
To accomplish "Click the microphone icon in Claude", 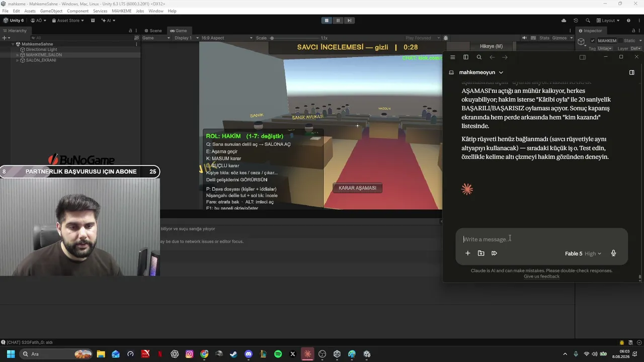I will [x=613, y=253].
